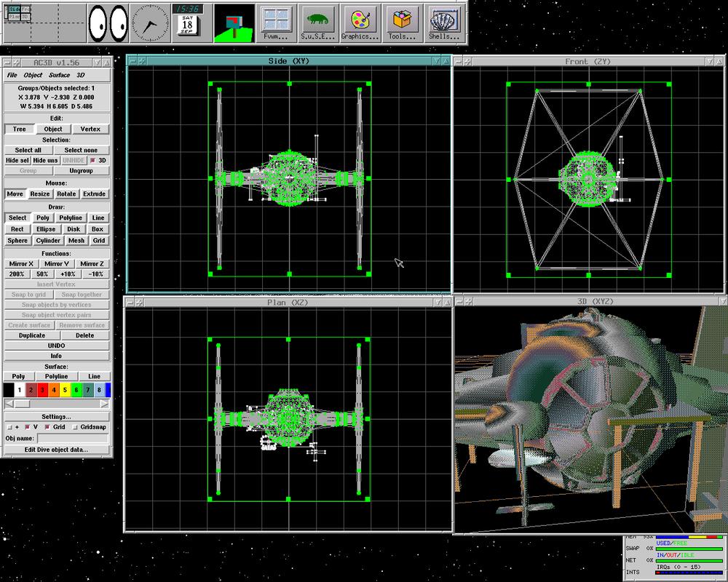This screenshot has height=582, width=728.
Task: Choose the Poly tool under Draw
Action: point(43,218)
